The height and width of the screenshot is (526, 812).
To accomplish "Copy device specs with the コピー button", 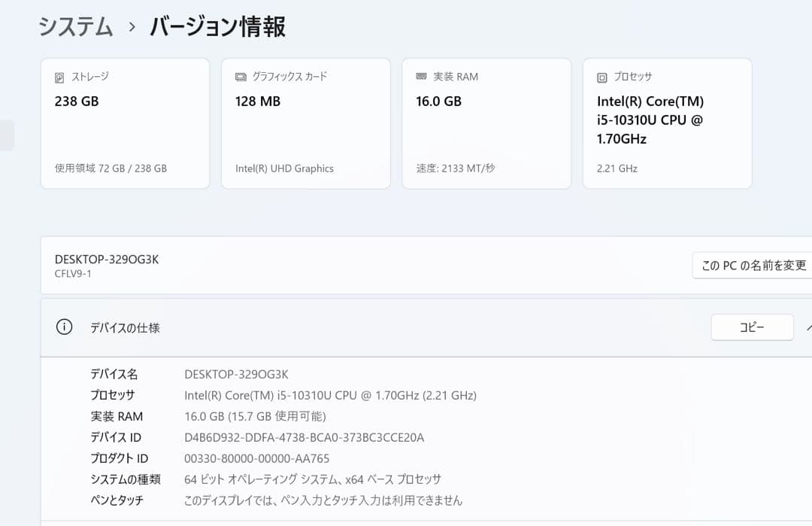I will click(752, 327).
